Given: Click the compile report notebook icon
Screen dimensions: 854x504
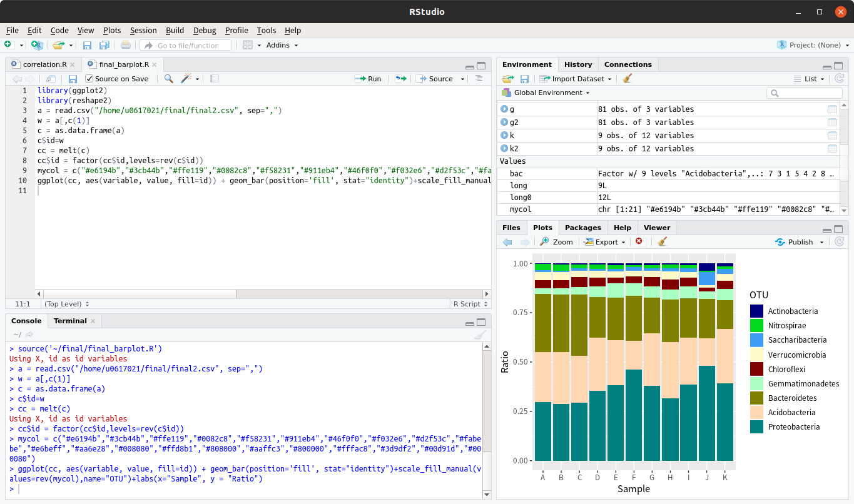Looking at the screenshot, I should click(x=215, y=79).
